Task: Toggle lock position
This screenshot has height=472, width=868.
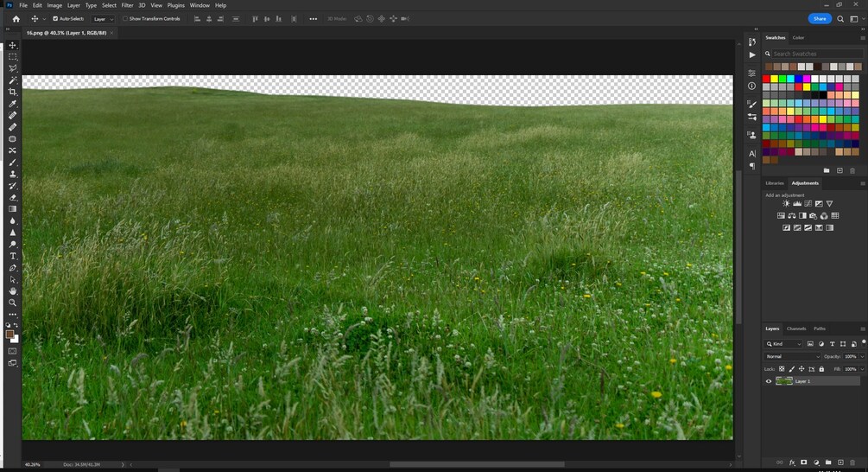Action: point(801,369)
